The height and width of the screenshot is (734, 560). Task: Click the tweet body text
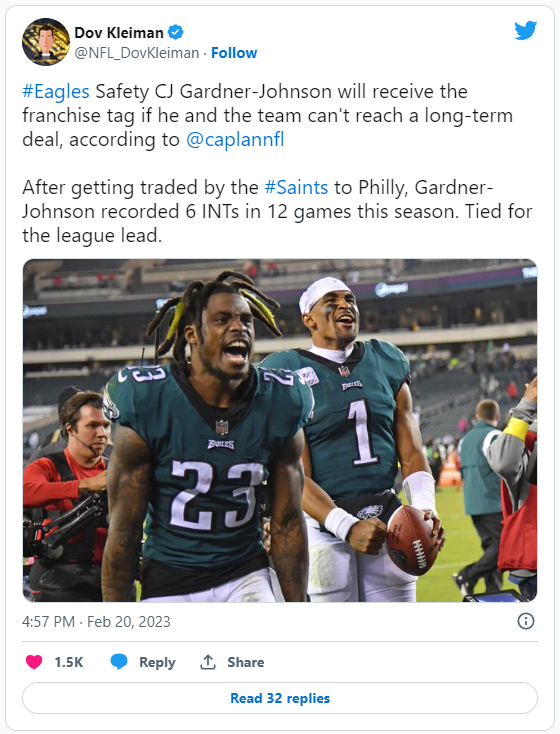pos(277,163)
